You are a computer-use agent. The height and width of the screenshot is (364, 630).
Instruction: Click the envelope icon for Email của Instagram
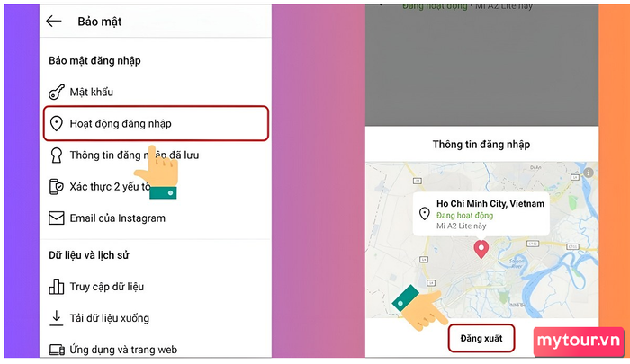[56, 218]
